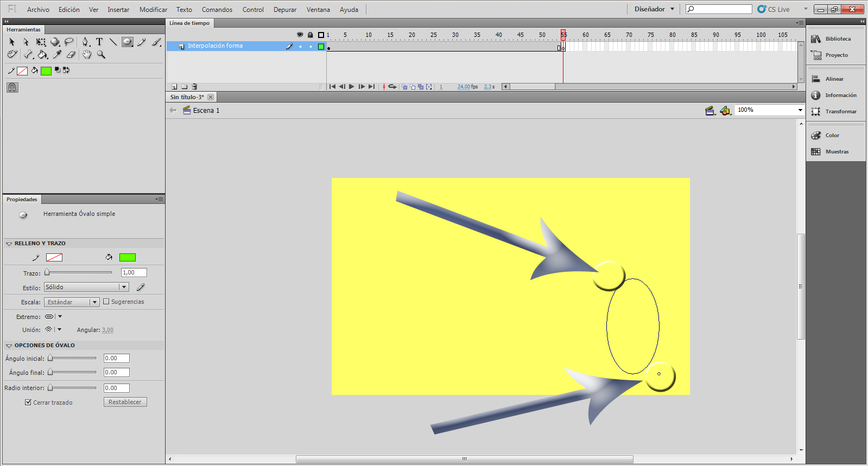This screenshot has width=868, height=466.
Task: Create a new layer folder
Action: tap(185, 86)
